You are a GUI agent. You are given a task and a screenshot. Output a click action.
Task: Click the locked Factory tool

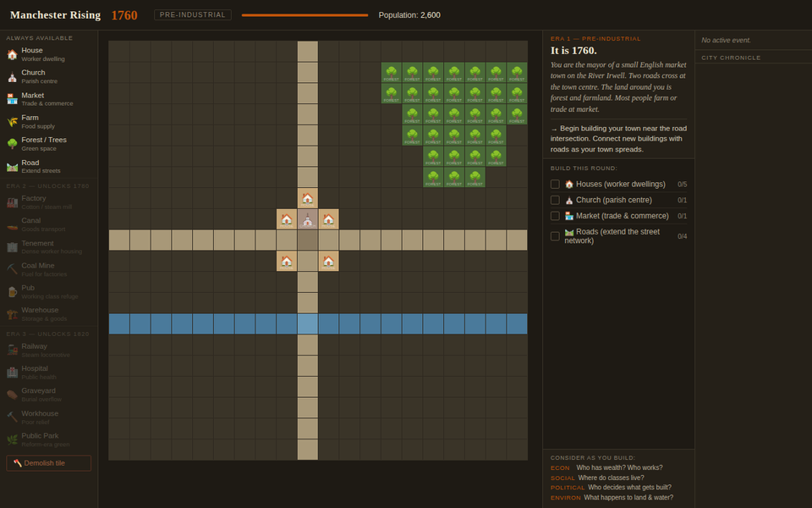(x=49, y=202)
